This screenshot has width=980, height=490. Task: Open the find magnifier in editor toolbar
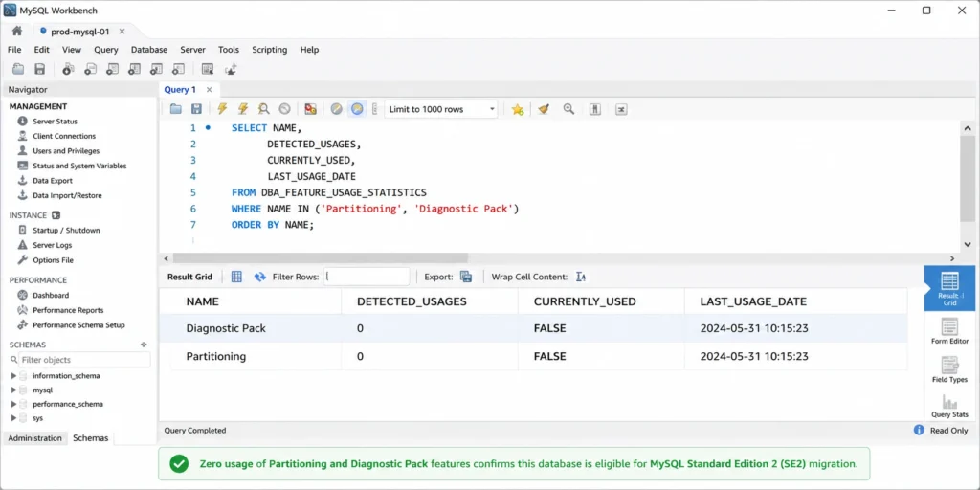[568, 109]
